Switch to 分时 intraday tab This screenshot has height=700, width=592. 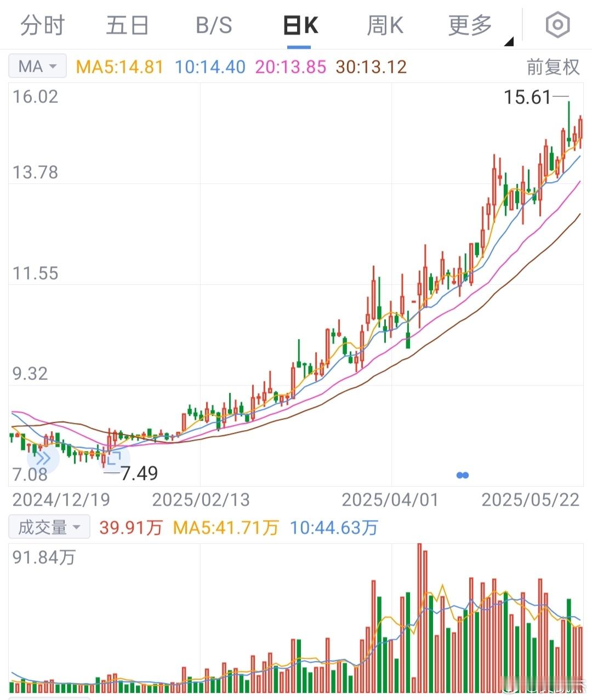tap(42, 25)
